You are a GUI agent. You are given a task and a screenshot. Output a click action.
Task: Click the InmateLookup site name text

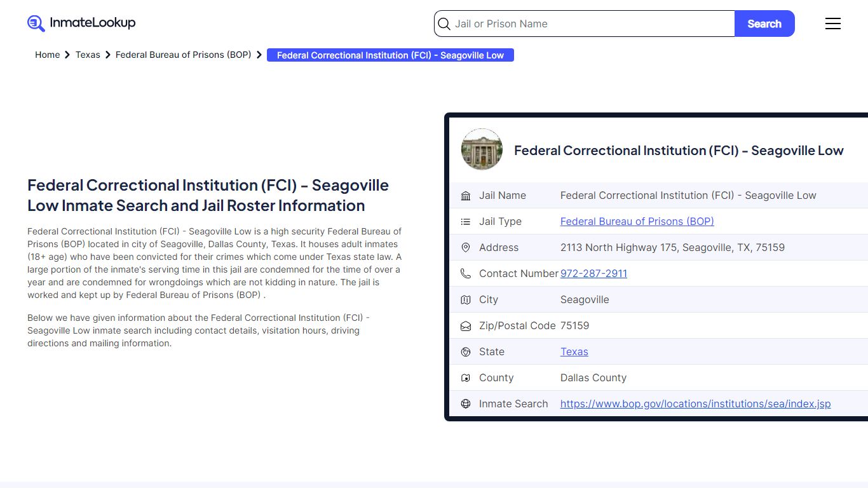[93, 23]
